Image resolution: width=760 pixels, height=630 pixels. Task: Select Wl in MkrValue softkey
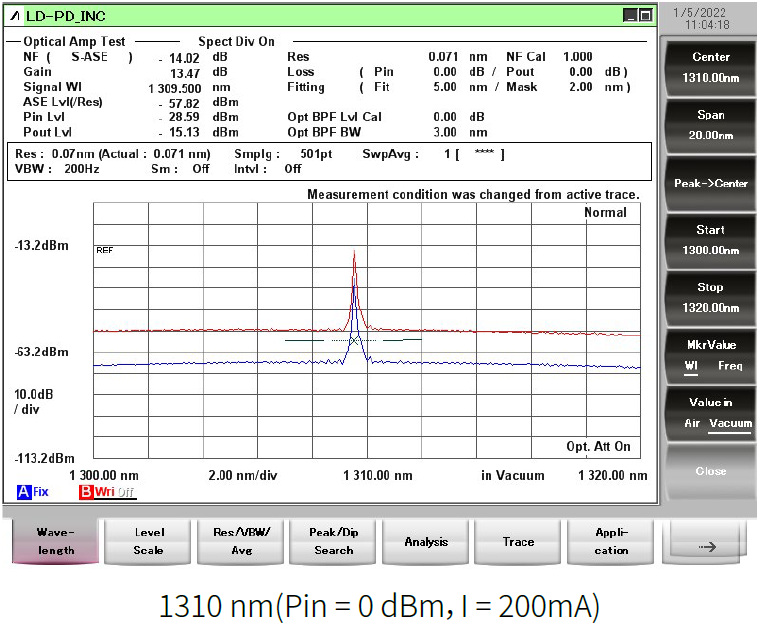691,366
